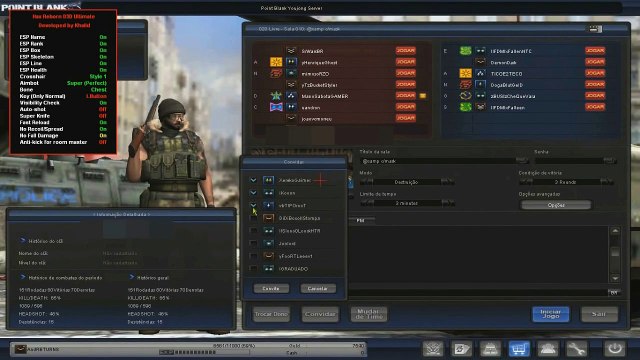
Task: Click the green star clan icon in red team
Action: tap(276, 96)
